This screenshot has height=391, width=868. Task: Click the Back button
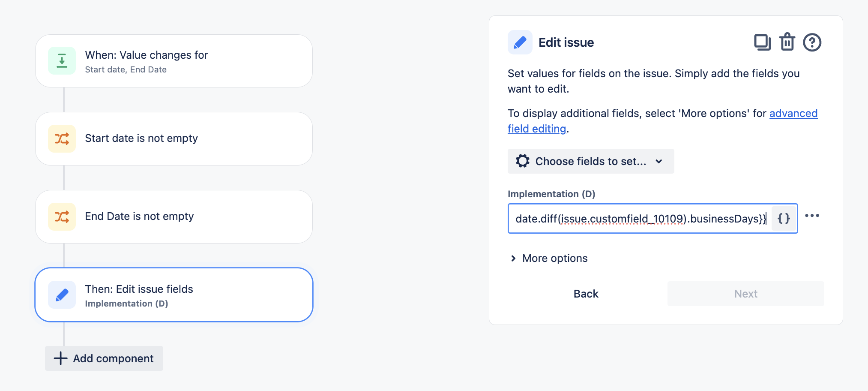pos(586,294)
